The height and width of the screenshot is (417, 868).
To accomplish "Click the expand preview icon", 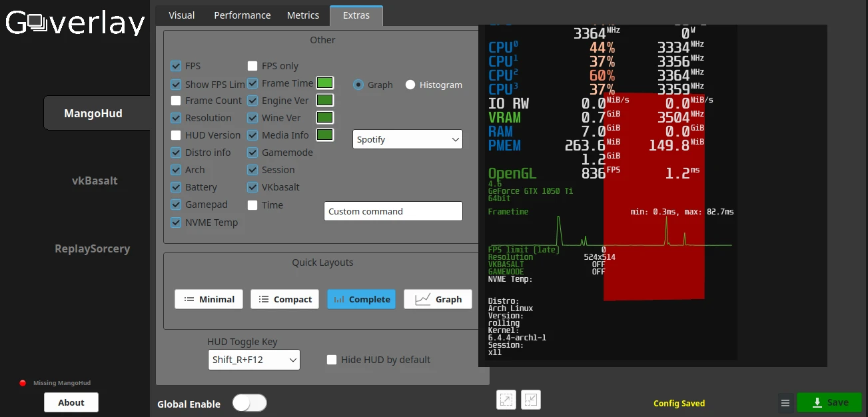I will [506, 400].
